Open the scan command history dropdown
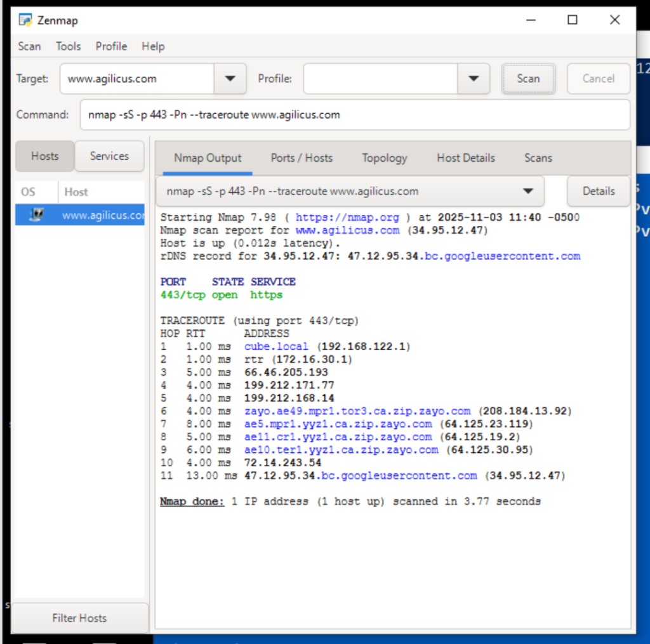The image size is (650, 644). pyautogui.click(x=527, y=191)
